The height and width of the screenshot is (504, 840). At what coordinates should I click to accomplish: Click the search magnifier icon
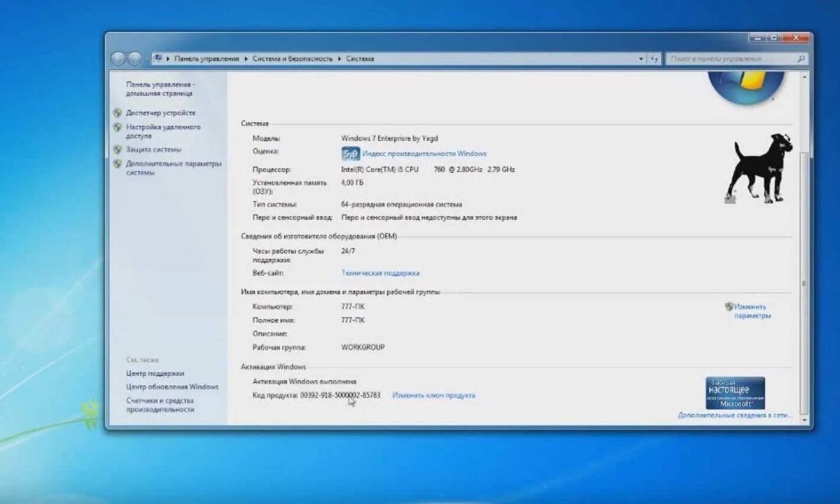801,58
